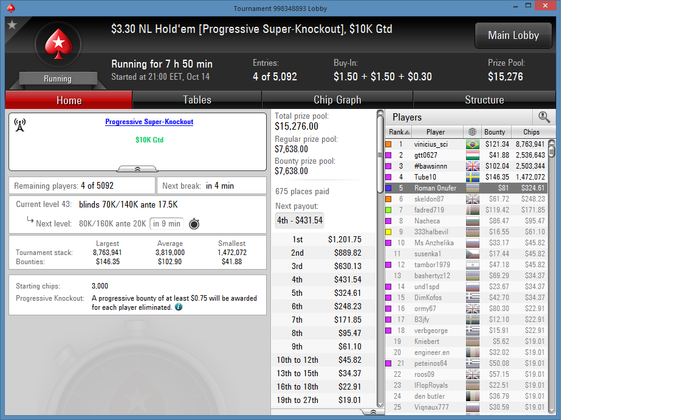Sort by Chips column header
This screenshot has height=420, width=700.
pos(531,132)
